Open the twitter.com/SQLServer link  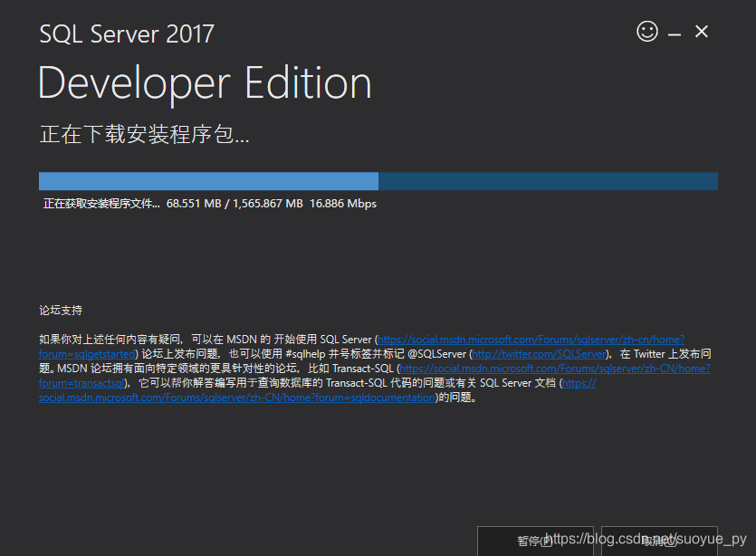[539, 354]
